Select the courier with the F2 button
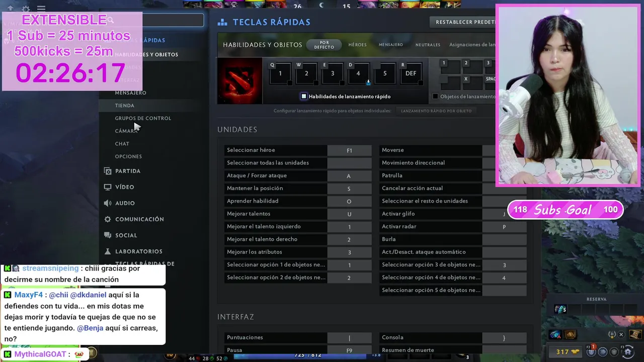The image size is (644, 362). click(591, 351)
